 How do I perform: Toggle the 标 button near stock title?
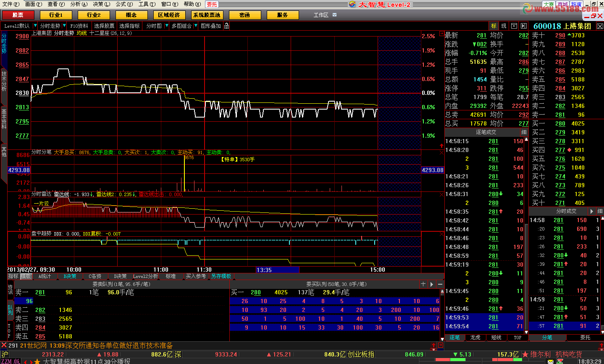coord(494,26)
